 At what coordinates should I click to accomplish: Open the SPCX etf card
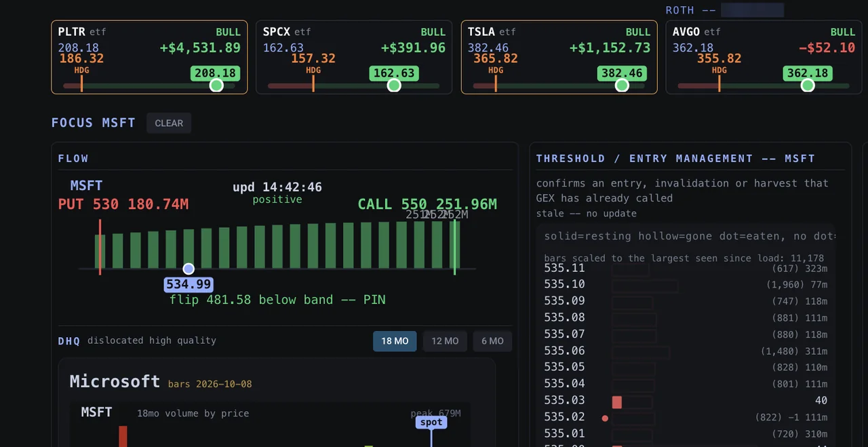354,57
